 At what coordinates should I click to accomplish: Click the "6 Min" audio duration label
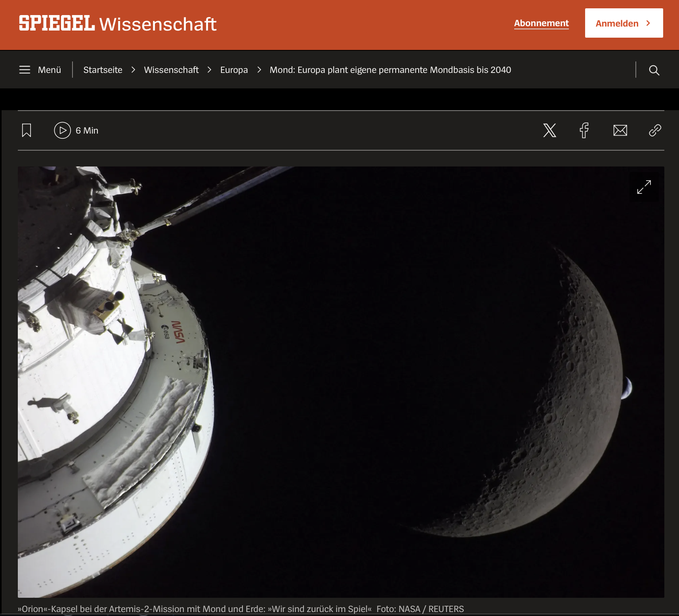coord(87,131)
